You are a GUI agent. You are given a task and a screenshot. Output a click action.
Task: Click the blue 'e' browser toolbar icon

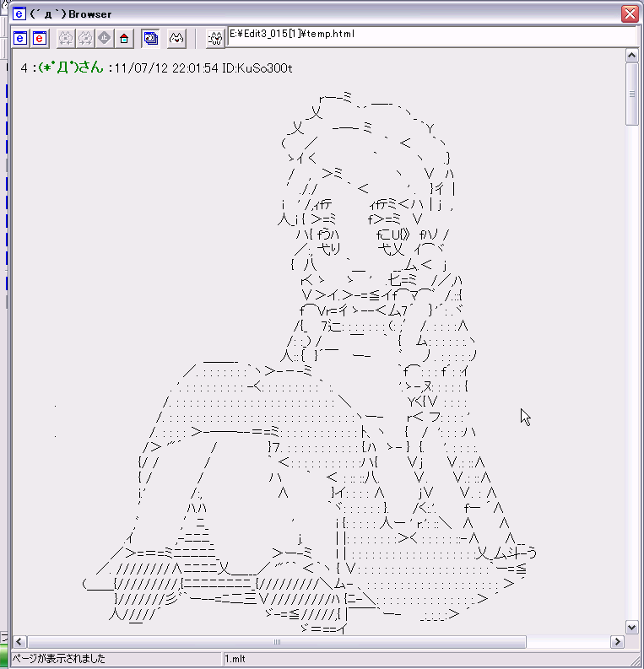tap(20, 39)
